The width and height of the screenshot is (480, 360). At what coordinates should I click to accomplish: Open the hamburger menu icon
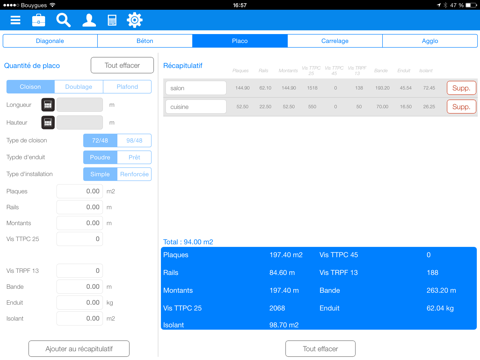[x=15, y=20]
